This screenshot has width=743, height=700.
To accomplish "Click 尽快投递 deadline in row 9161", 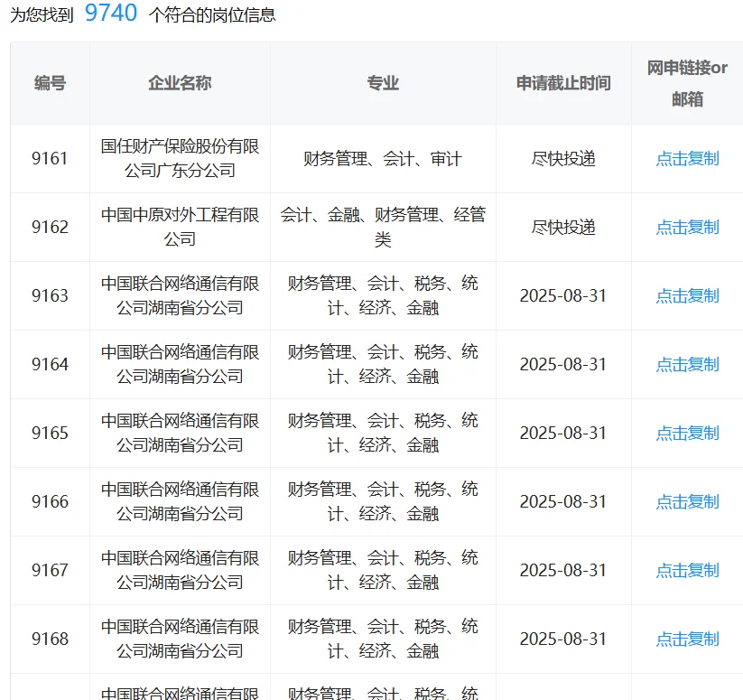I will point(563,158).
